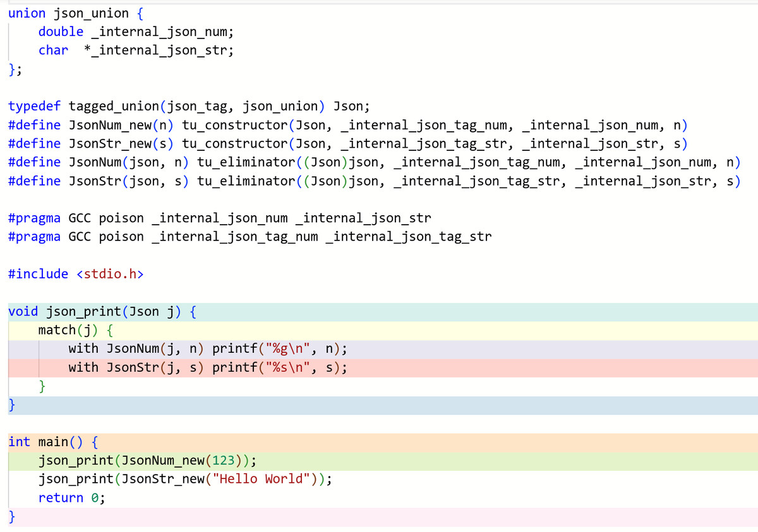Image resolution: width=758 pixels, height=532 pixels.
Task: Click the 'double _internal_json_num;' member line
Action: click(x=136, y=32)
